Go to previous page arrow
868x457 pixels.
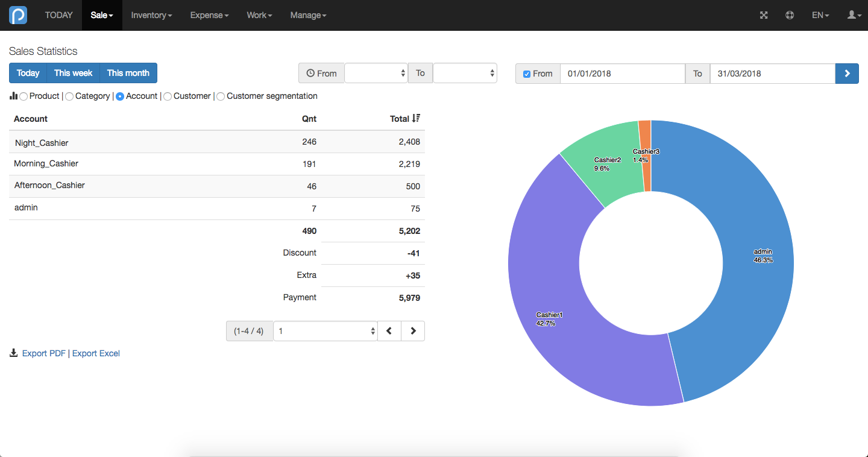coord(389,331)
